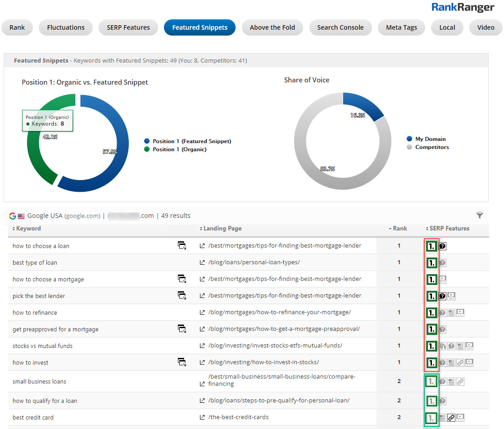Toggle the 'Position 1 (Organic)' legend item
504x429 pixels.
[x=179, y=149]
